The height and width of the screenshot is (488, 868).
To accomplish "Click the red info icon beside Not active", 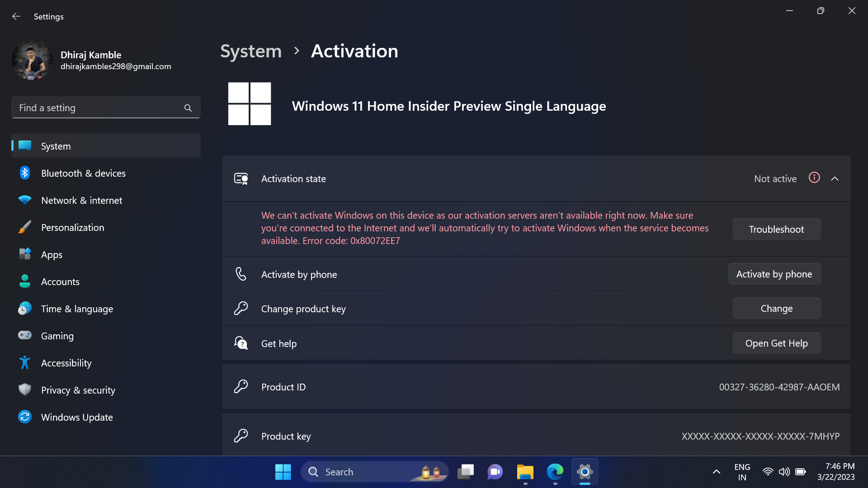I will pos(814,178).
